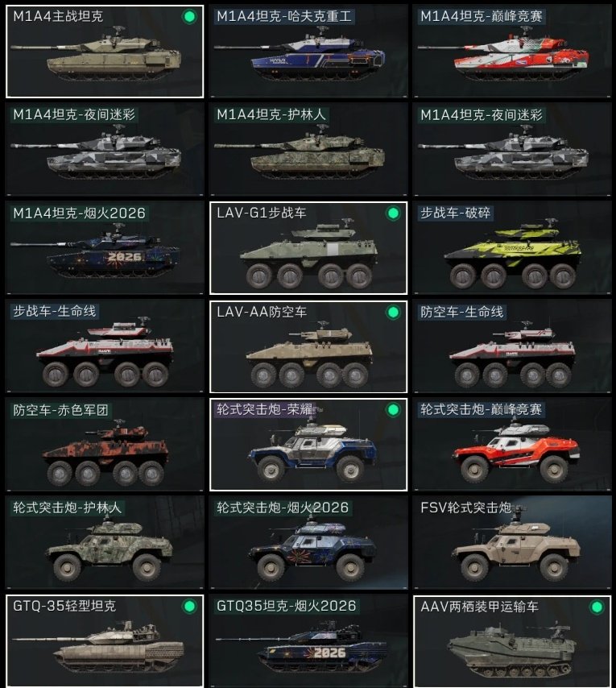Screen dimensions: 616x688
Task: Open the 轮式突击炮-烟火2026 fireworks skin
Action: click(308, 543)
